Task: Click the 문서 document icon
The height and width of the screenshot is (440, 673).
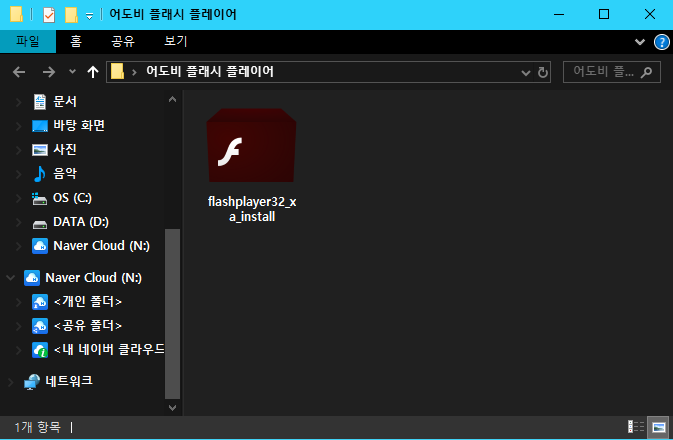Action: pos(40,102)
